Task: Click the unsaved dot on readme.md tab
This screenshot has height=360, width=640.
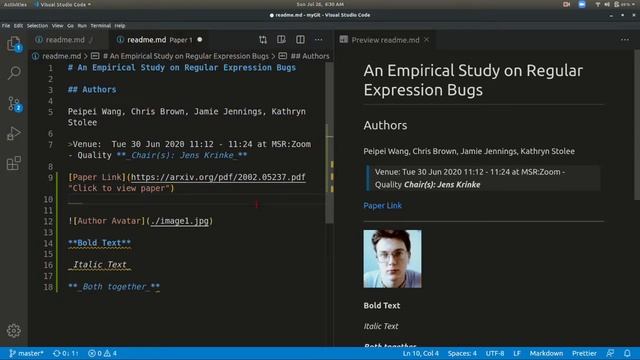Action: [x=200, y=40]
